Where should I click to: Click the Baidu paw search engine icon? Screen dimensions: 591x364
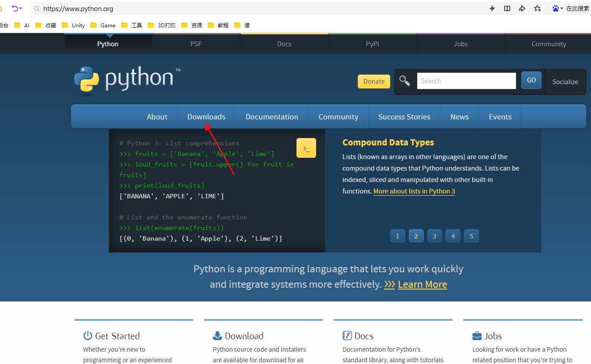tap(556, 8)
